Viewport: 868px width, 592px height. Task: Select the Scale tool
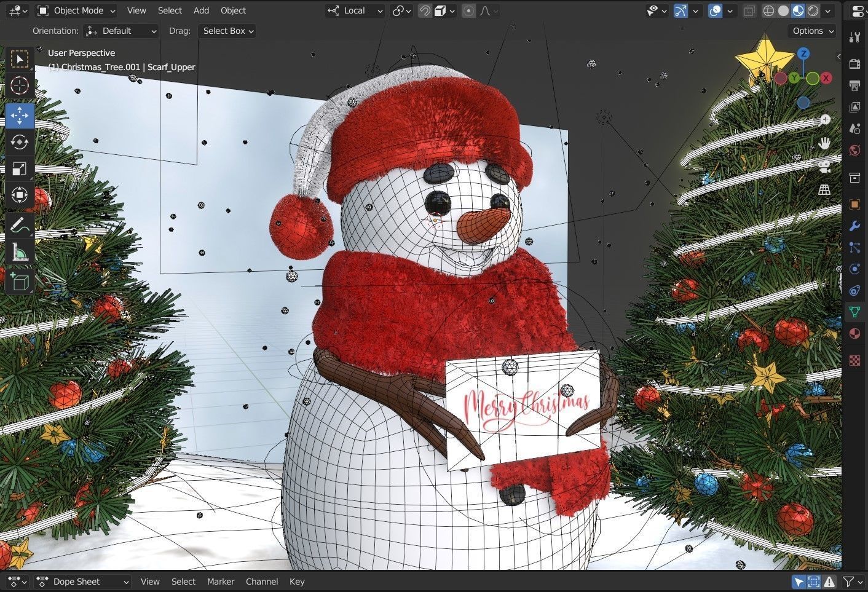pyautogui.click(x=20, y=168)
